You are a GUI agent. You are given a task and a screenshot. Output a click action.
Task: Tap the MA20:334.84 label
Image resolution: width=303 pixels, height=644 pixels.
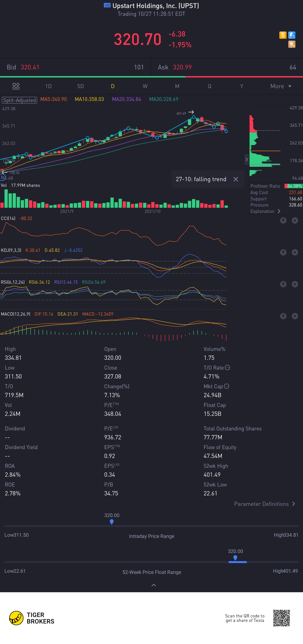[126, 99]
